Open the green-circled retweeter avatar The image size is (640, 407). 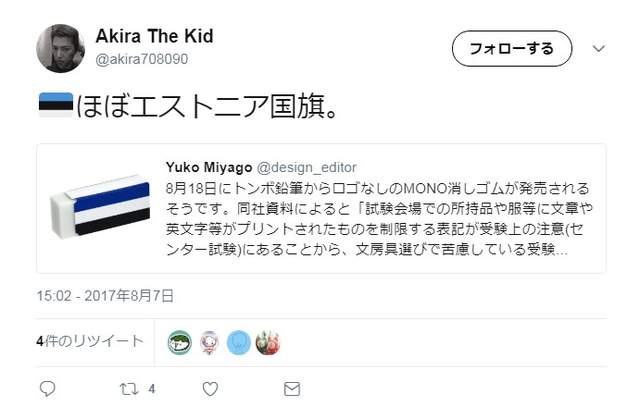pos(180,342)
